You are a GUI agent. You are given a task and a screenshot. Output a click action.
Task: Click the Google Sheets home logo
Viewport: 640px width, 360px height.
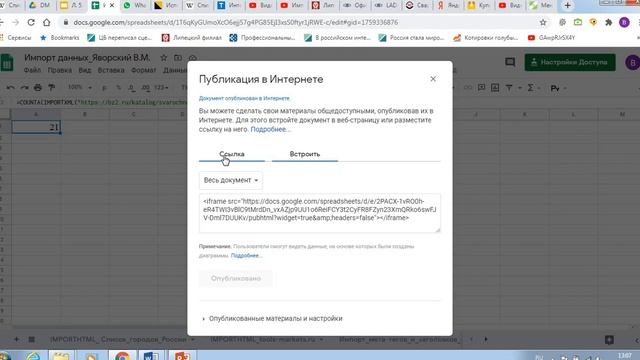click(x=7, y=63)
